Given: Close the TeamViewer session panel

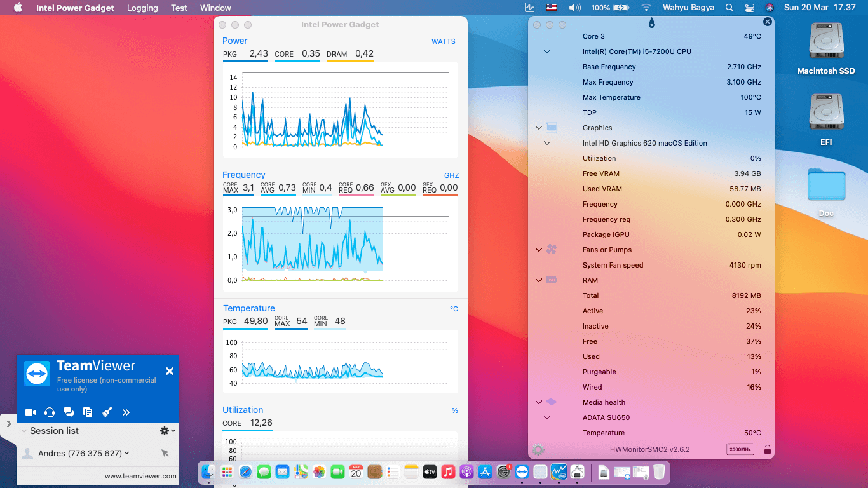Looking at the screenshot, I should tap(170, 371).
